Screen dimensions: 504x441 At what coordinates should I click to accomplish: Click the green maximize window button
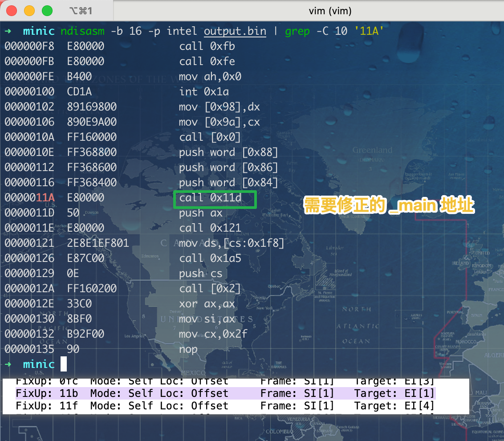coord(46,10)
